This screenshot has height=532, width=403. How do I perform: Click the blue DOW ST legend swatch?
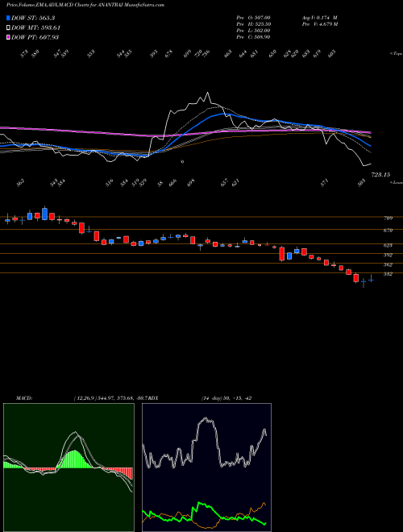click(8, 18)
